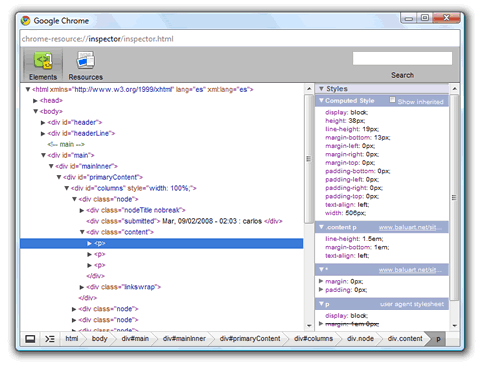Show the console icon in status bar

point(50,339)
